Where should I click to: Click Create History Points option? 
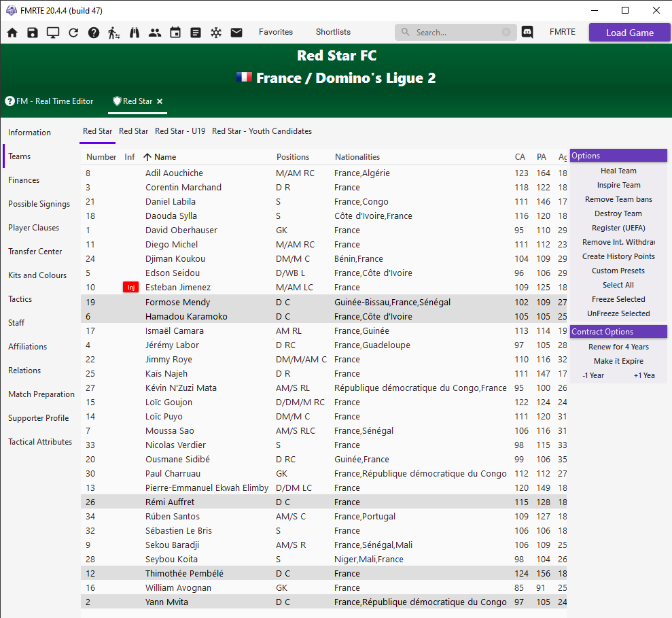point(618,256)
